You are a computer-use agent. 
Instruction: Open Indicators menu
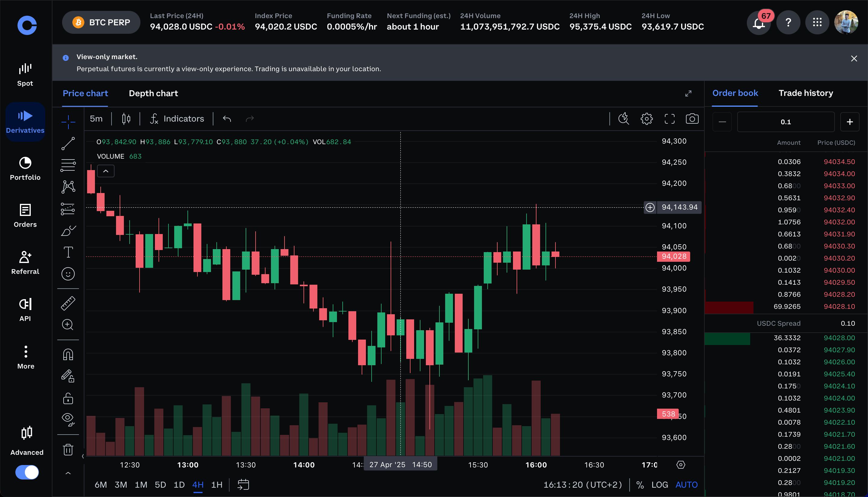pyautogui.click(x=177, y=119)
